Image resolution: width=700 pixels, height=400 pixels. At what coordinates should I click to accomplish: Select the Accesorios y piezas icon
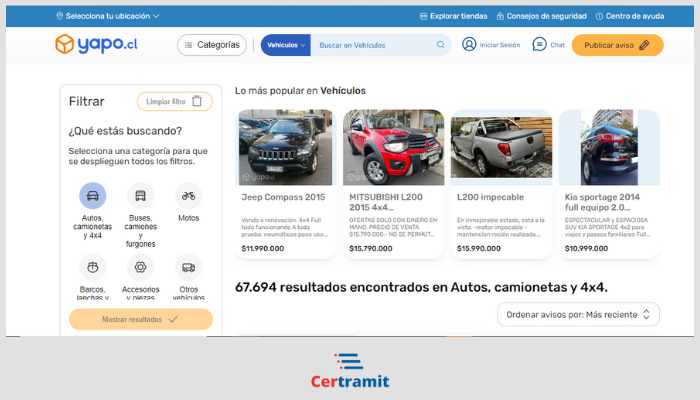tap(140, 267)
